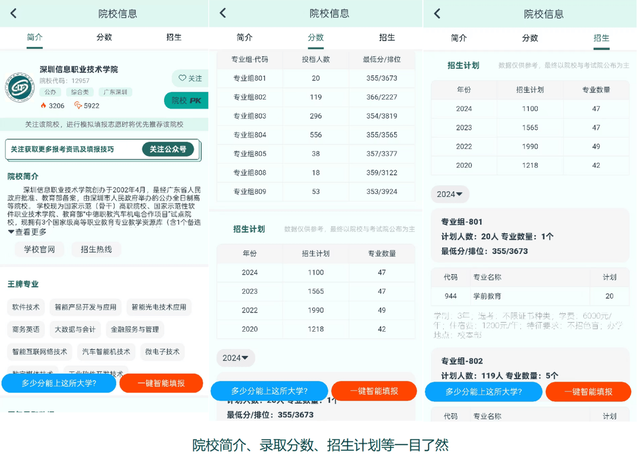Open the 专业组-801 card in right screen

(530, 236)
